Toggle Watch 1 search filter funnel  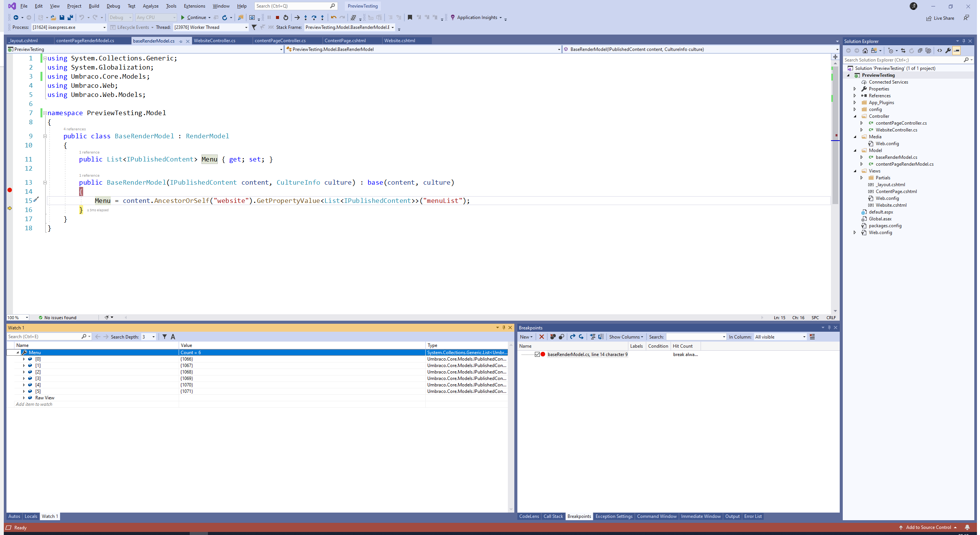tap(164, 337)
